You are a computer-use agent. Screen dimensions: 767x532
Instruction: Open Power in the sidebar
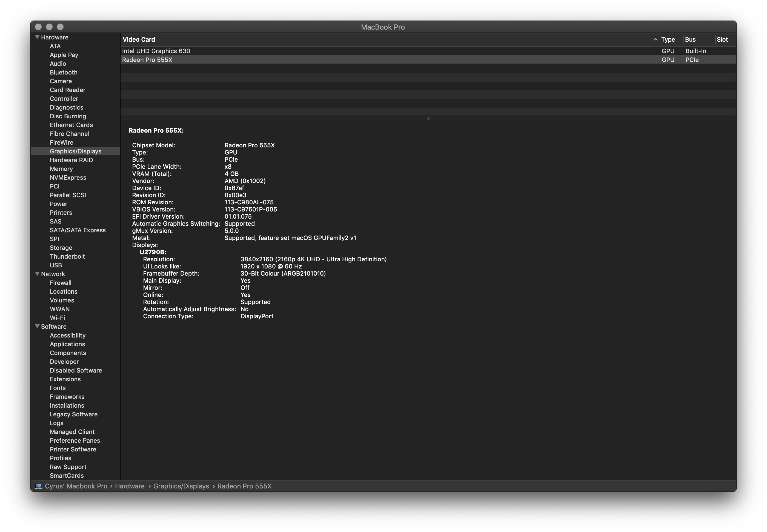click(58, 204)
